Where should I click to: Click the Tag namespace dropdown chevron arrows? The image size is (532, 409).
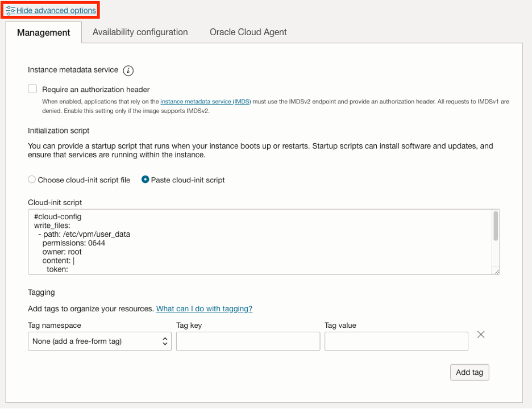[164, 341]
